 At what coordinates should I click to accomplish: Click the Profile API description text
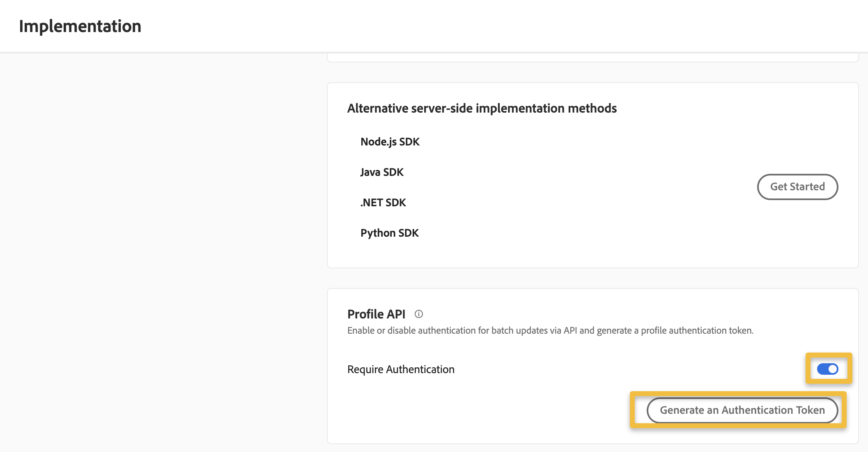point(550,331)
